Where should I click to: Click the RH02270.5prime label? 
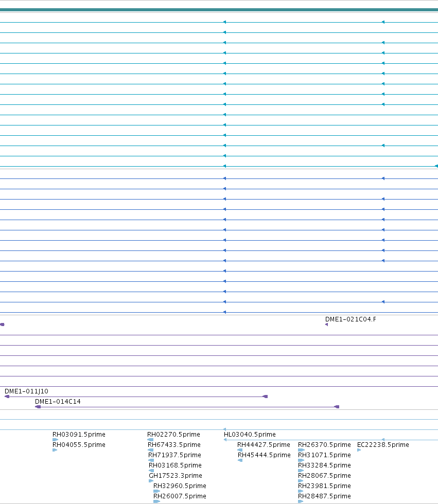tap(173, 434)
